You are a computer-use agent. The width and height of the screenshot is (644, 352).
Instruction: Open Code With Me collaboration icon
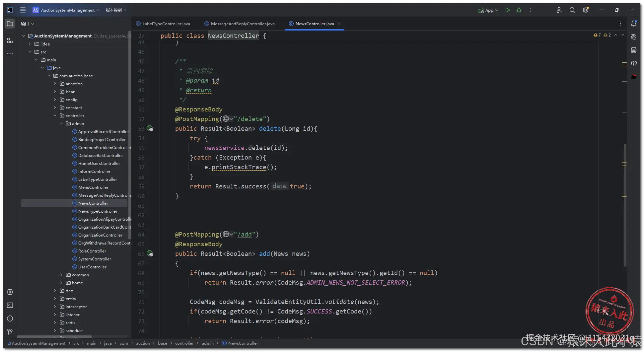click(559, 10)
